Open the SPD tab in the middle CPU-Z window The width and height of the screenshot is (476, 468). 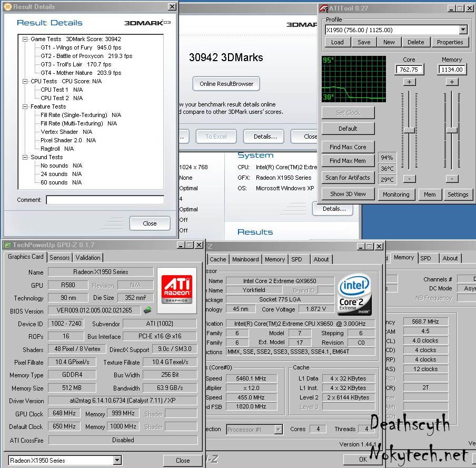pos(296,259)
